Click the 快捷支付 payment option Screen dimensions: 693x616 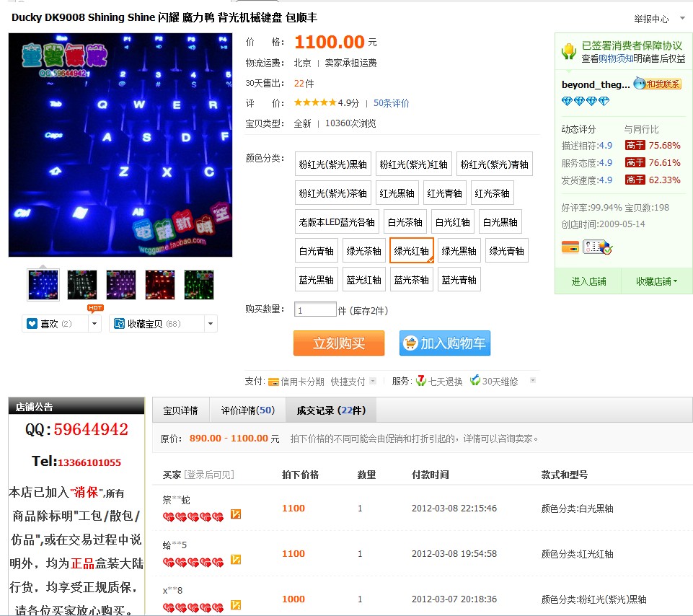348,381
